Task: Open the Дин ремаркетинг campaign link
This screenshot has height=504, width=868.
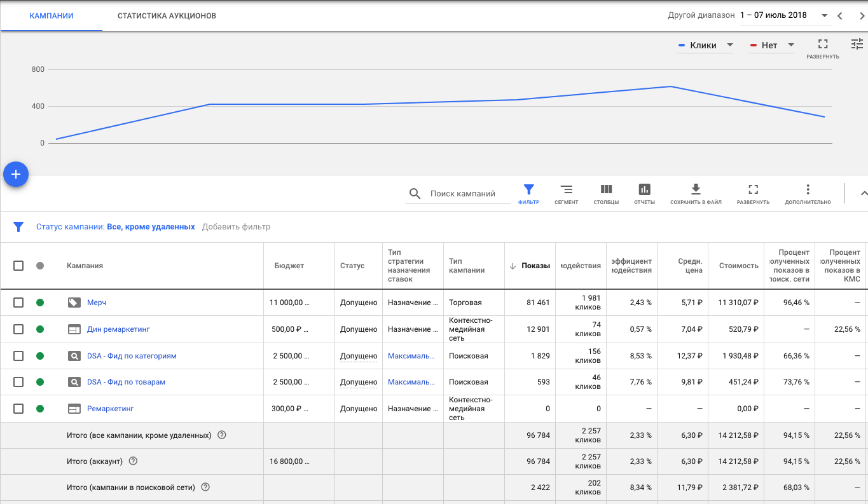Action: 118,329
